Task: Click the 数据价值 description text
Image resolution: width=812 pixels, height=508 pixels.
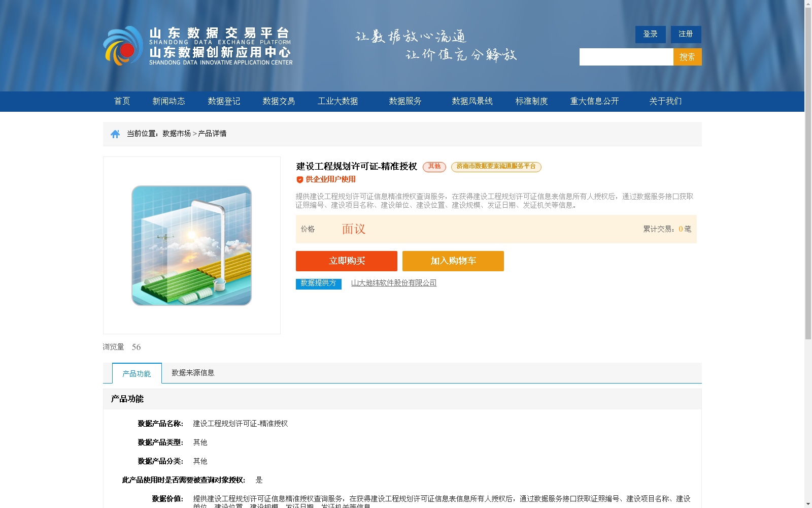Action: [442, 502]
